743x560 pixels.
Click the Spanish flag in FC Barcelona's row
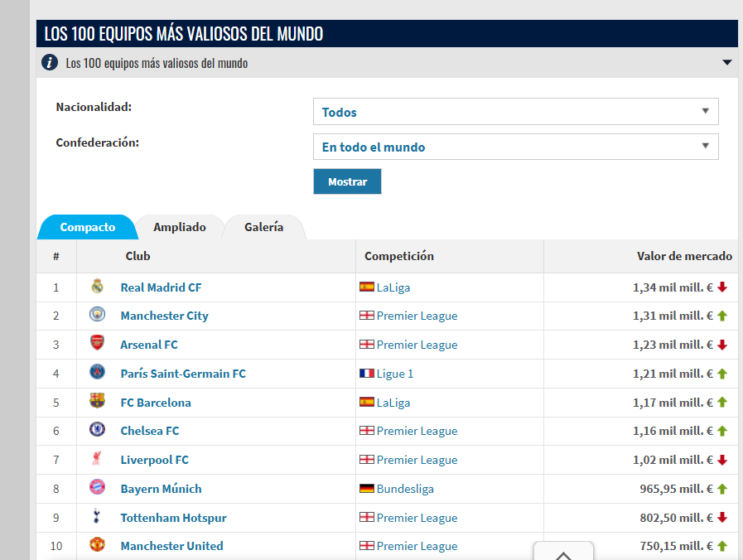pos(367,402)
